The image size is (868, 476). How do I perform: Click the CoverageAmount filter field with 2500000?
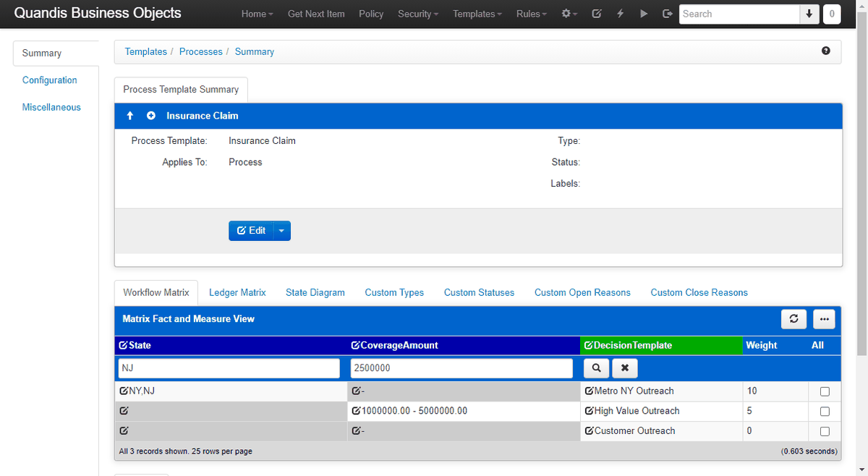click(461, 368)
